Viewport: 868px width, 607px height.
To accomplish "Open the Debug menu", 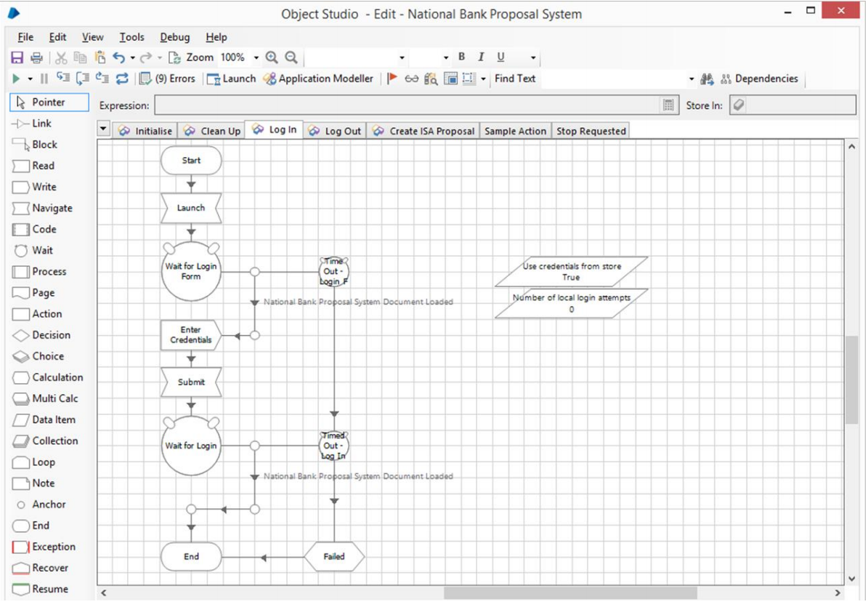I will pyautogui.click(x=175, y=37).
